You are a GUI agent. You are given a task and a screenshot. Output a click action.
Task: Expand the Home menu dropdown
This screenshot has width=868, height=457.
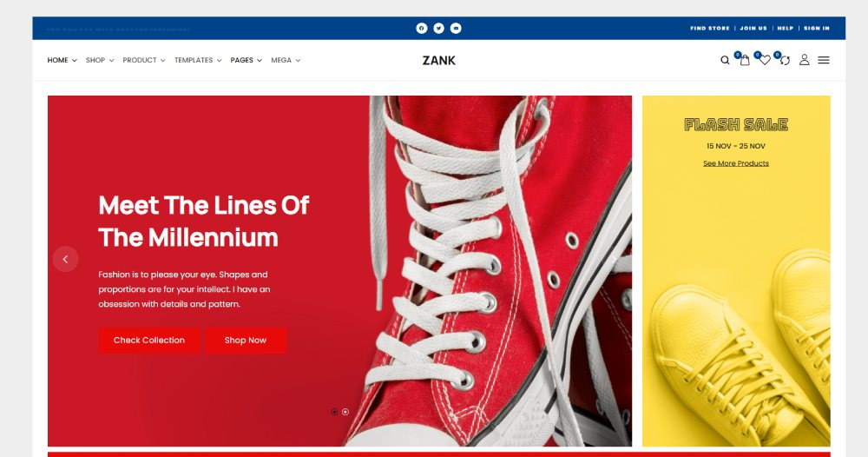pyautogui.click(x=62, y=60)
